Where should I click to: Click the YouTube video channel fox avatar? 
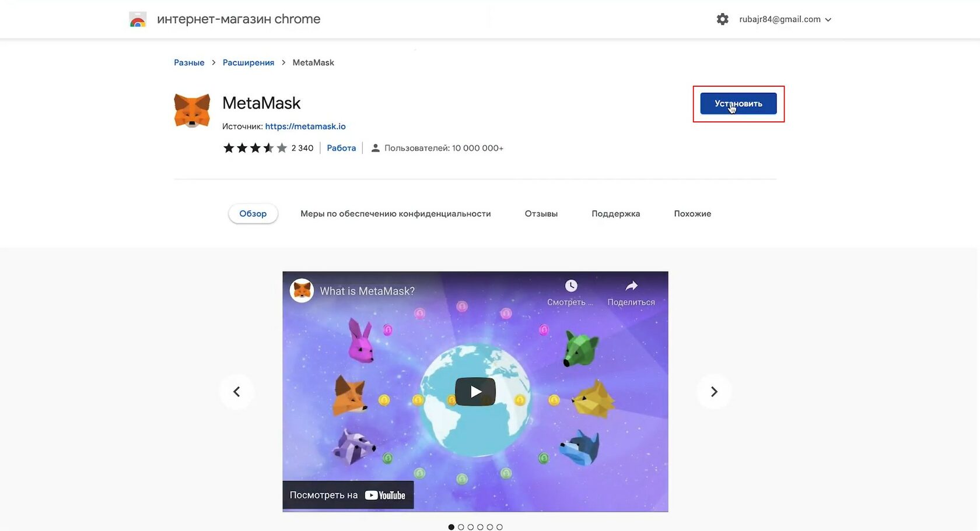coord(302,290)
